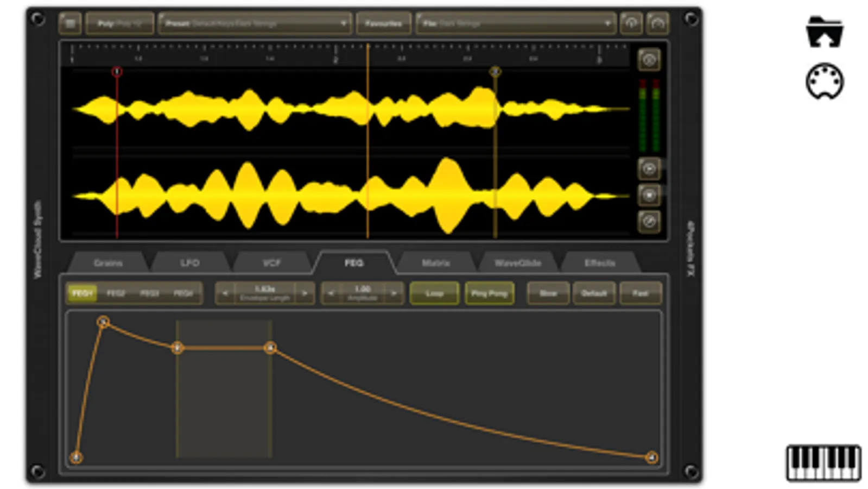Select the FEG tab

click(x=354, y=263)
